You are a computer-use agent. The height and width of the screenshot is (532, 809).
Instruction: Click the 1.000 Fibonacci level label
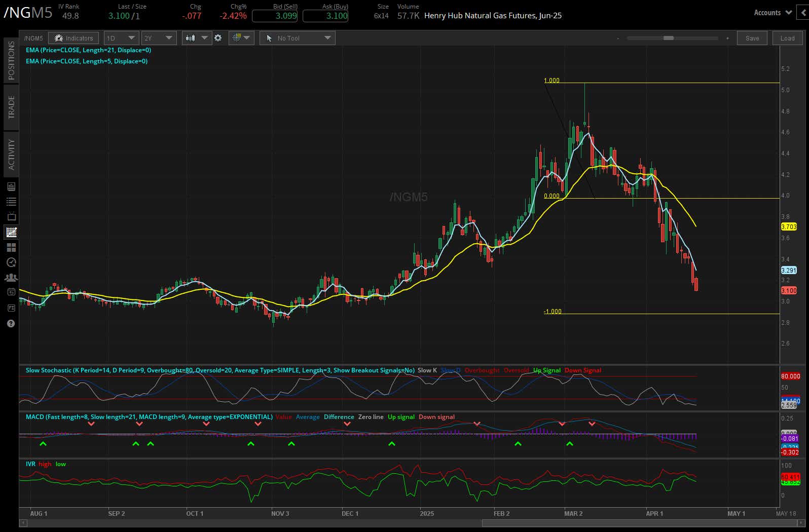coord(551,80)
